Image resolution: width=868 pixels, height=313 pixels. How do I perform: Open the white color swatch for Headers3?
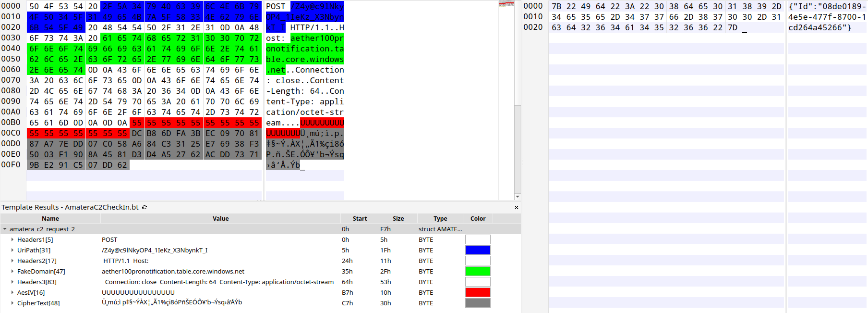tap(478, 282)
